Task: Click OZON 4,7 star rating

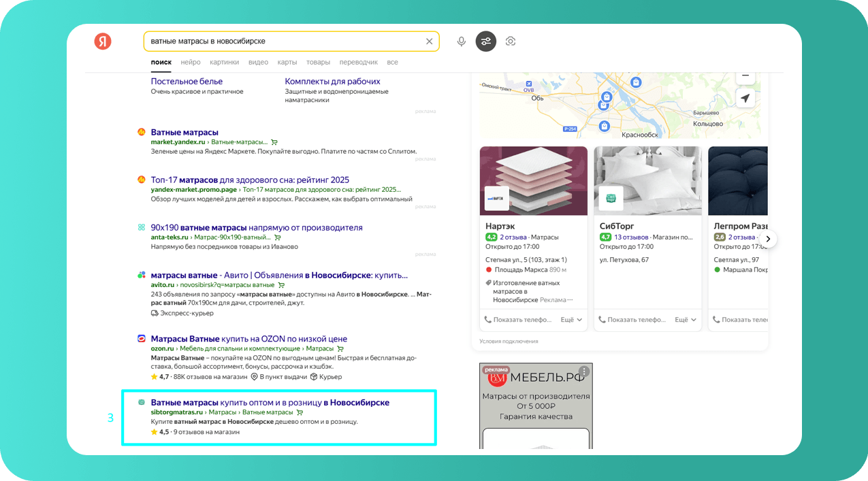Action: coord(159,376)
